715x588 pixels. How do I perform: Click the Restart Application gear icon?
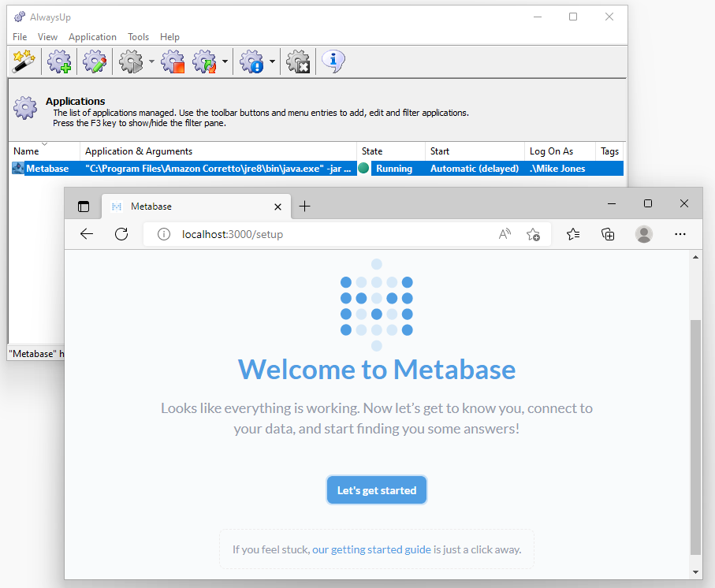point(205,61)
